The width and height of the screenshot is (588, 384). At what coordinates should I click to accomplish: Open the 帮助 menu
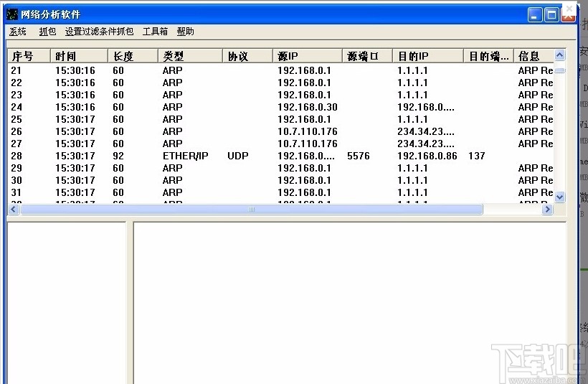point(185,32)
